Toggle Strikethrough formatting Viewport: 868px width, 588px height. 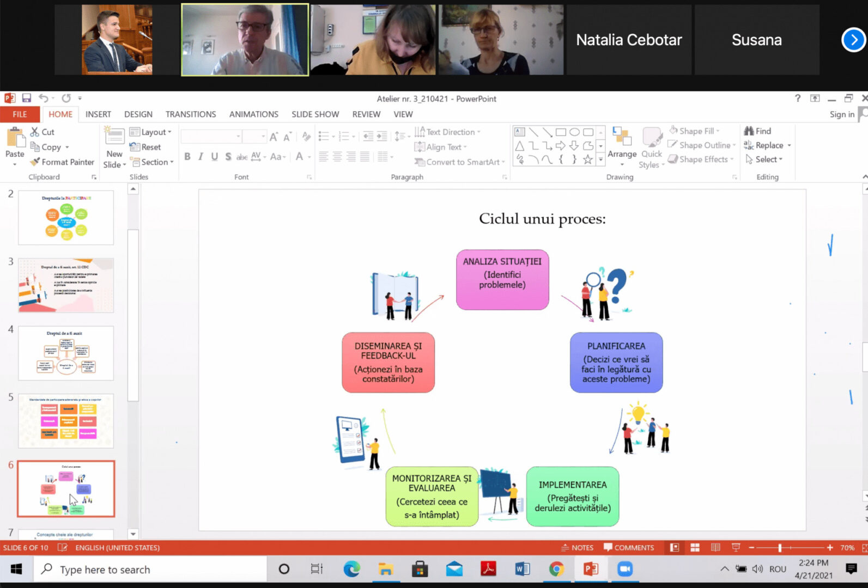pos(241,157)
